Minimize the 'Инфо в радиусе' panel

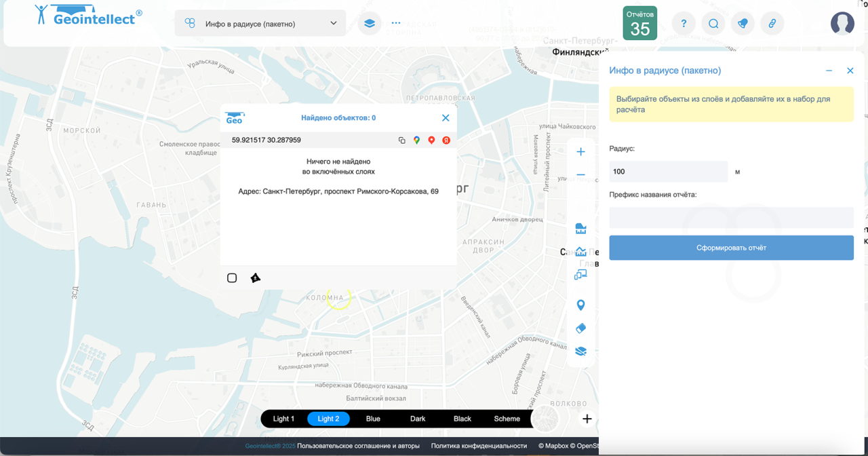coord(829,71)
